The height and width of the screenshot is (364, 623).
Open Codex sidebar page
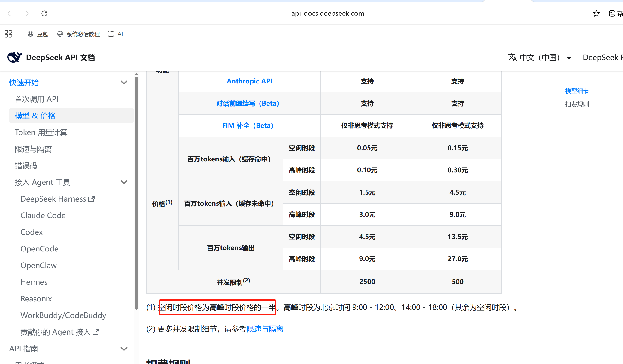pyautogui.click(x=32, y=232)
